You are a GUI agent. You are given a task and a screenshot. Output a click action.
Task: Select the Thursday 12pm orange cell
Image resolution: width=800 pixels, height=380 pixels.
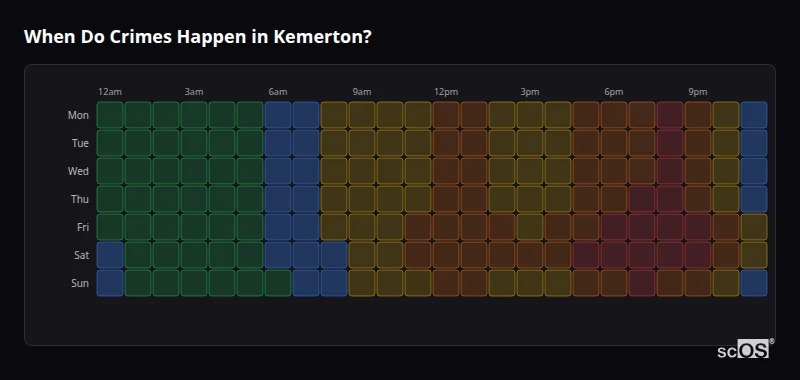[446, 199]
